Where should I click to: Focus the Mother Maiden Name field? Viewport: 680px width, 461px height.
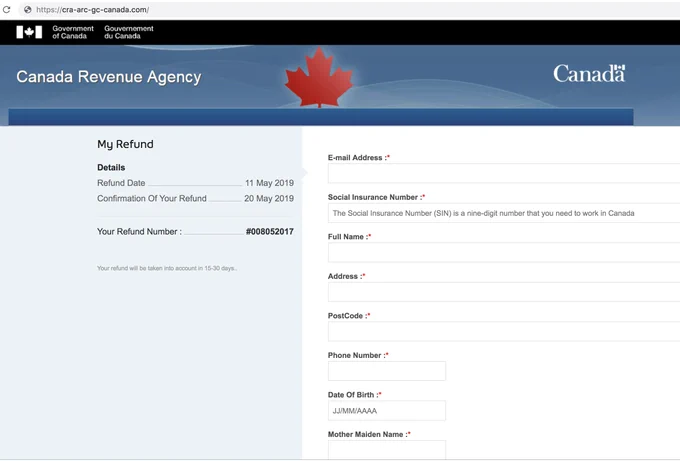coord(387,450)
